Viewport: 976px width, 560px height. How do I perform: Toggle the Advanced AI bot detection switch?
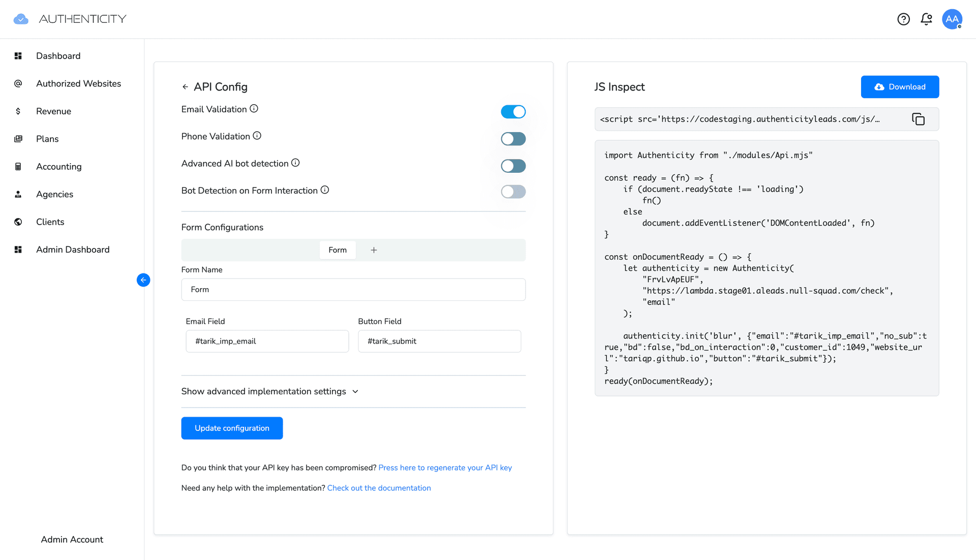point(513,166)
